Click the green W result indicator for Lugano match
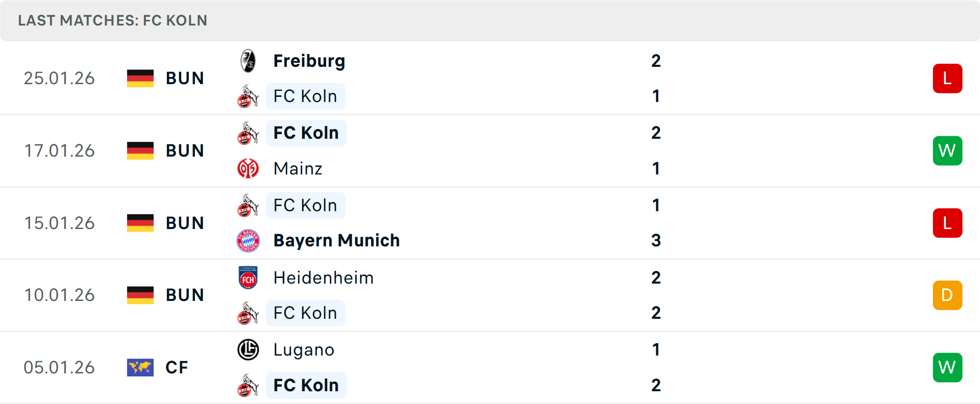The height and width of the screenshot is (404, 980). click(x=947, y=367)
